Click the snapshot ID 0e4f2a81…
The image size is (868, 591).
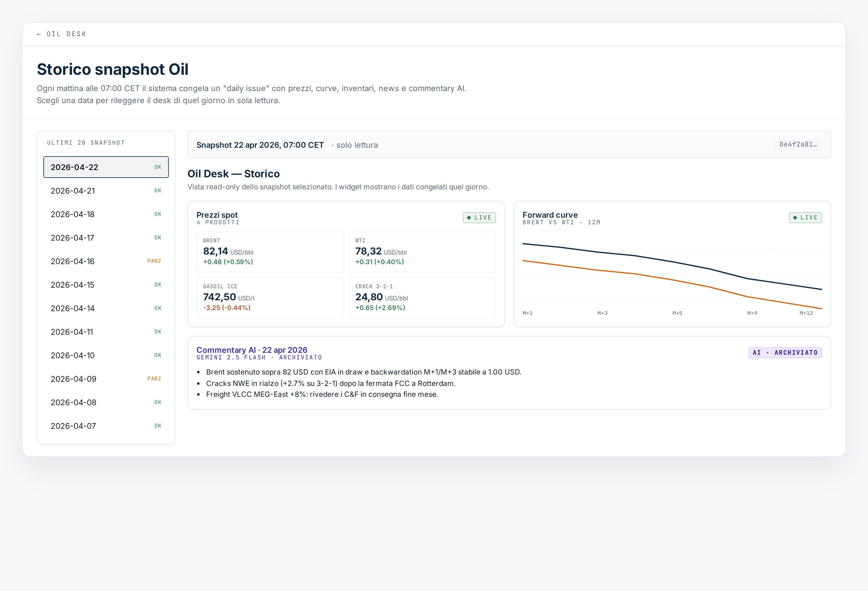(x=798, y=144)
